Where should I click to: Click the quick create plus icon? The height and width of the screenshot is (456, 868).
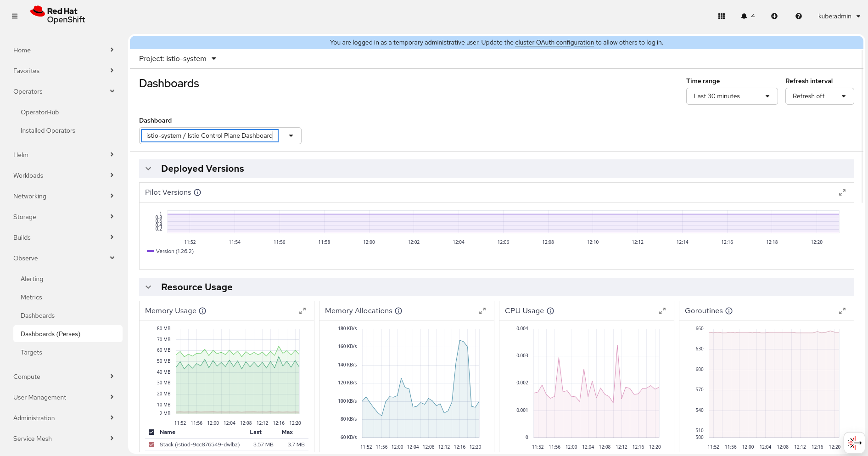[x=774, y=16]
